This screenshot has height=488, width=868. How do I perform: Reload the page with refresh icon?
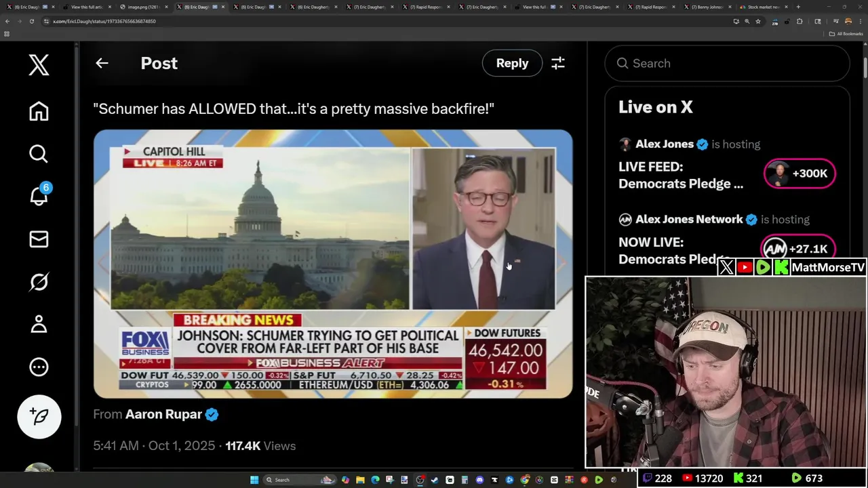coord(31,21)
